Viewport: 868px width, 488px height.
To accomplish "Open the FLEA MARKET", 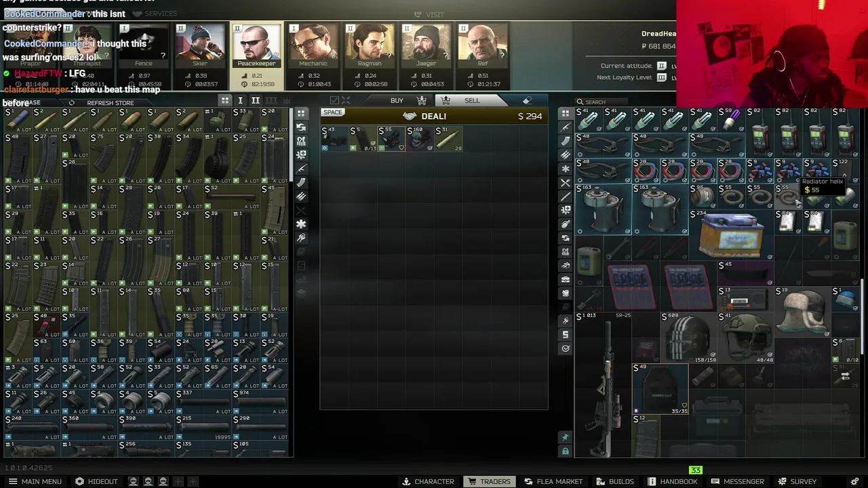I will click(553, 481).
